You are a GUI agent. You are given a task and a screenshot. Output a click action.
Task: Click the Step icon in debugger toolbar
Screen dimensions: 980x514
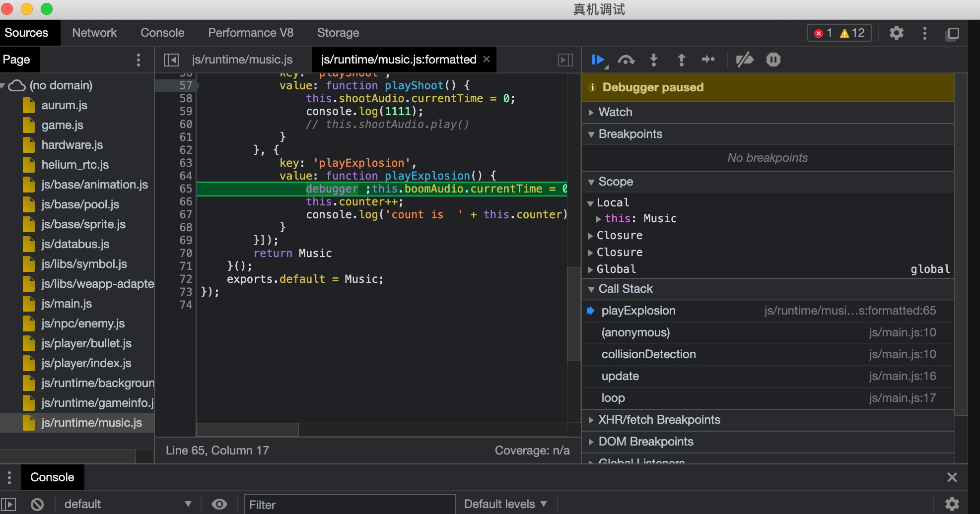click(708, 60)
